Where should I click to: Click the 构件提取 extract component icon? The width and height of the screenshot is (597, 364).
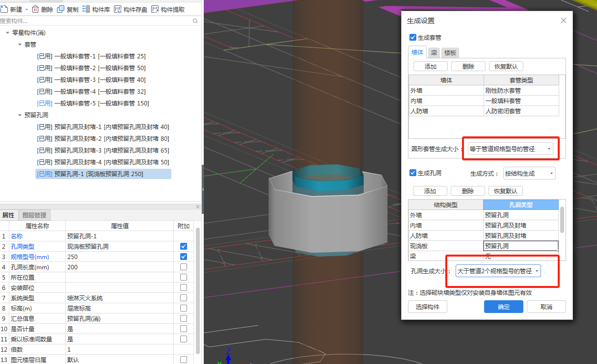(x=155, y=9)
